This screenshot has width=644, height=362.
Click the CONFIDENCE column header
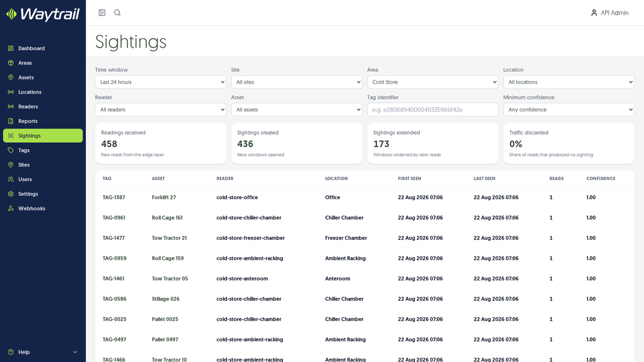point(600,179)
